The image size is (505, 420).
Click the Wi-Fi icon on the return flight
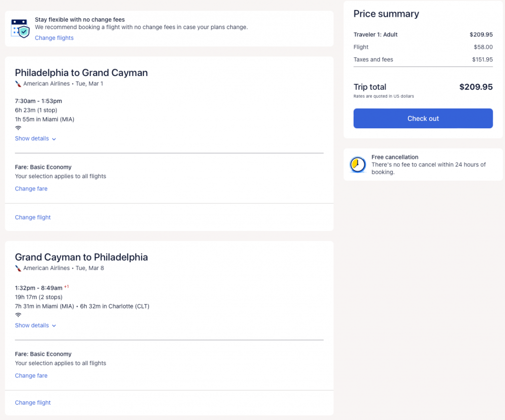coord(18,315)
